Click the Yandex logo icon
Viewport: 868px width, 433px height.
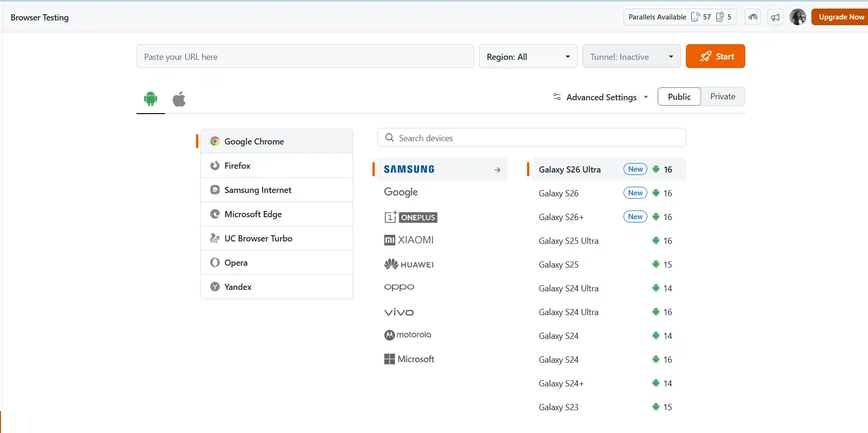[215, 287]
